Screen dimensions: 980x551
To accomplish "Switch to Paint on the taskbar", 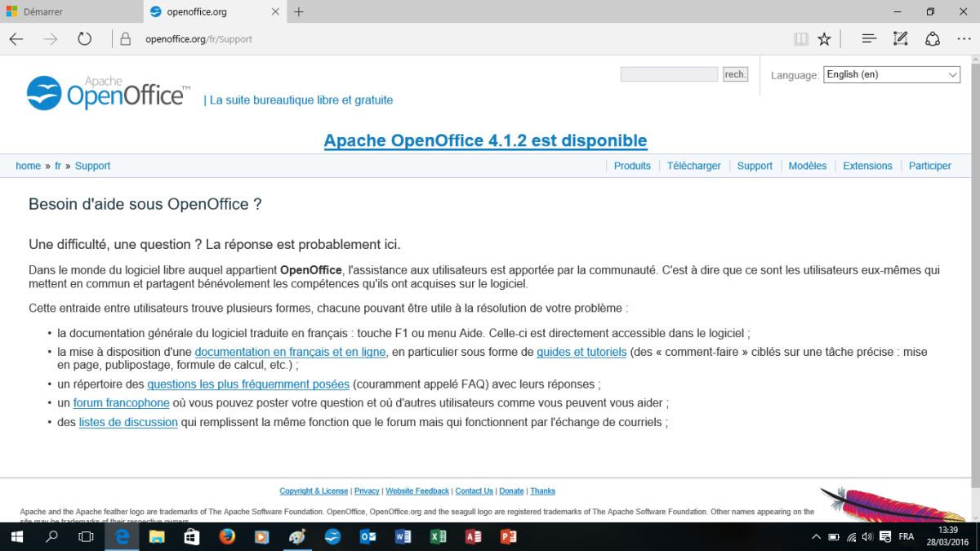I will click(297, 536).
